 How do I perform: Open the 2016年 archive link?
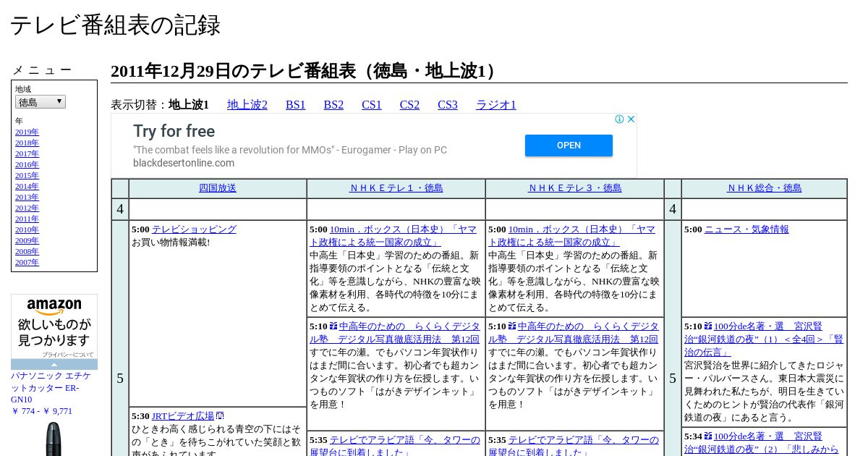tap(27, 165)
